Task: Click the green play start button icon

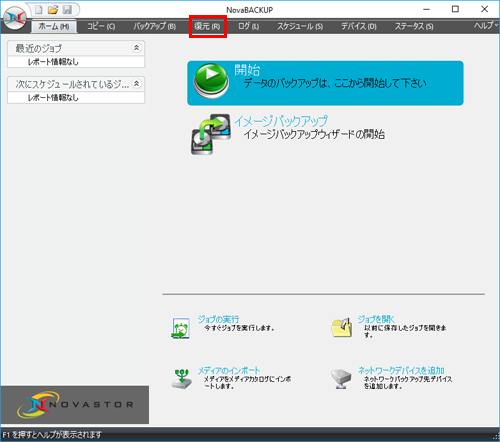Action: (x=211, y=81)
